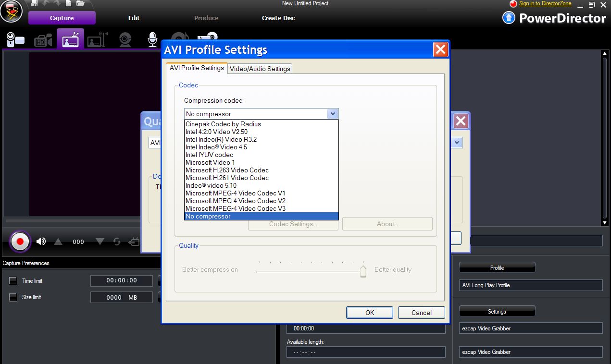Choose No compressor in codec list
The height and width of the screenshot is (364, 611).
[262, 216]
